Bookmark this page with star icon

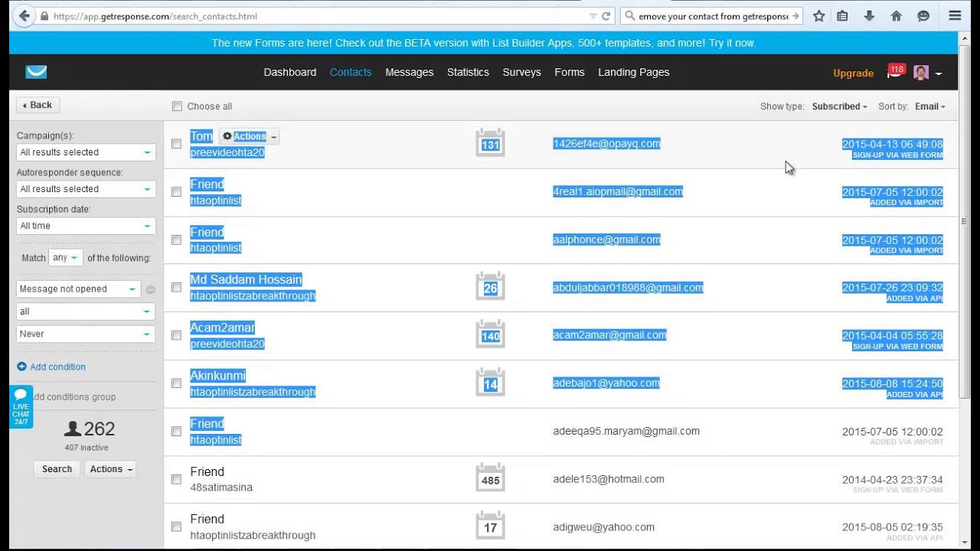pyautogui.click(x=819, y=16)
